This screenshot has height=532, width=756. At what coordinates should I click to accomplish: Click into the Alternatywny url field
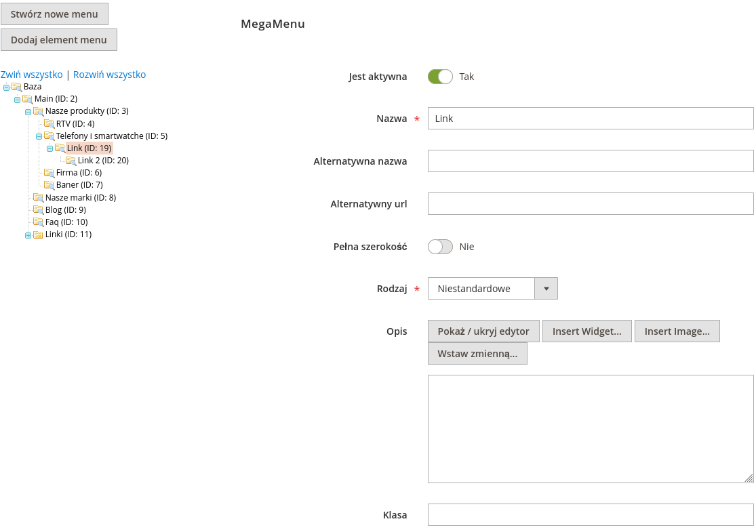click(x=590, y=204)
